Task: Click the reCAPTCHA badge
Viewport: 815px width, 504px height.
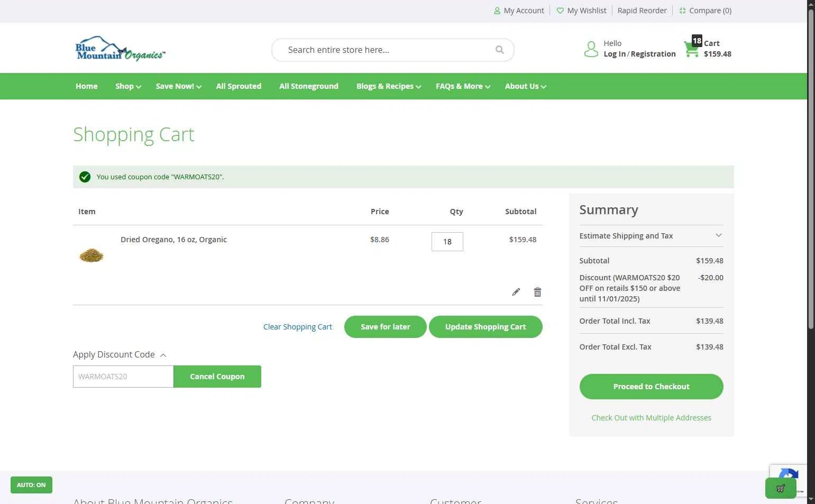Action: click(x=788, y=480)
